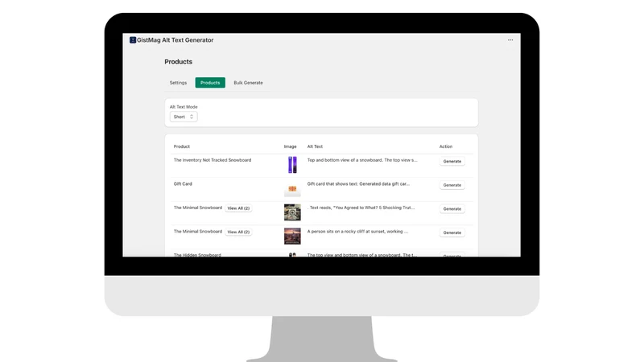Select the Products tab
Image resolution: width=644 pixels, height=362 pixels.
tap(210, 83)
